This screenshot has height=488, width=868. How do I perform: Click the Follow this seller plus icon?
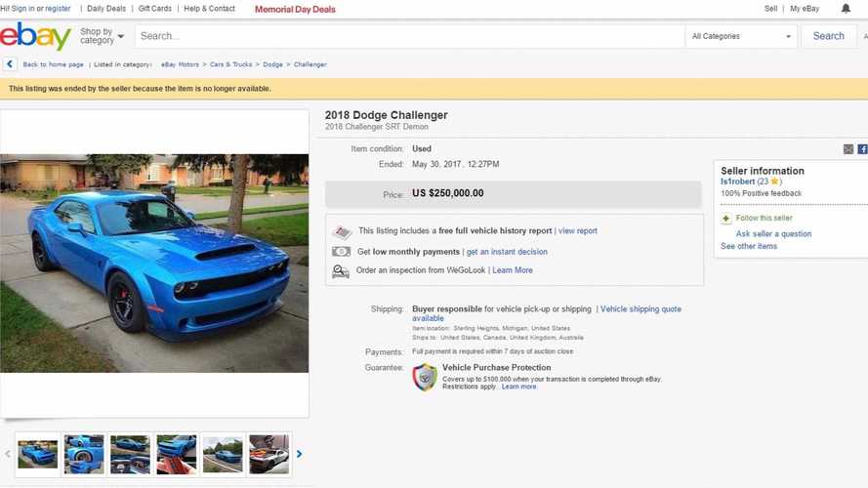point(726,219)
